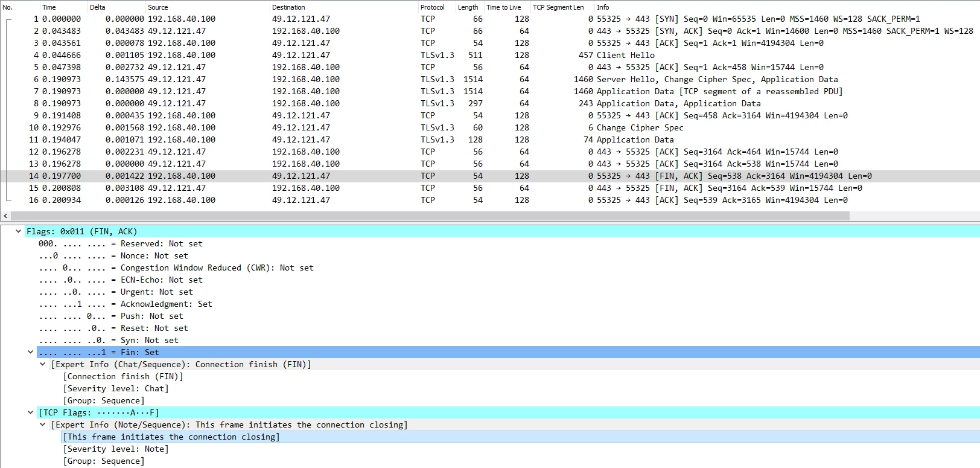Select packet 7 reassembled PDU row

(490, 91)
